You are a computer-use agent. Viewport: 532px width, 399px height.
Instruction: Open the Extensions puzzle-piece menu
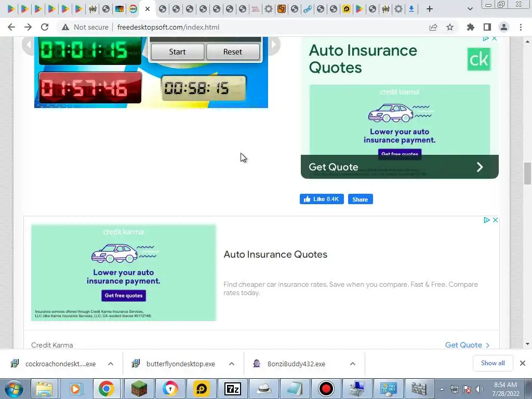pyautogui.click(x=471, y=27)
